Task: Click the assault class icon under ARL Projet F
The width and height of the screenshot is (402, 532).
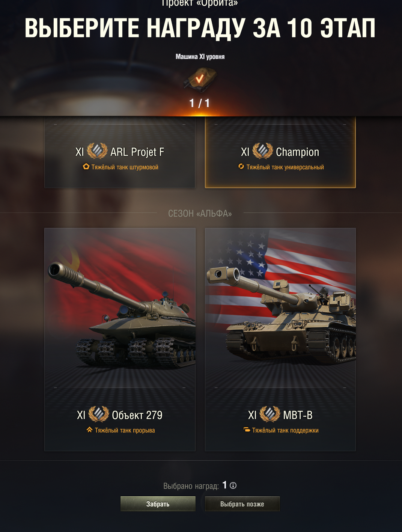Action: (86, 167)
